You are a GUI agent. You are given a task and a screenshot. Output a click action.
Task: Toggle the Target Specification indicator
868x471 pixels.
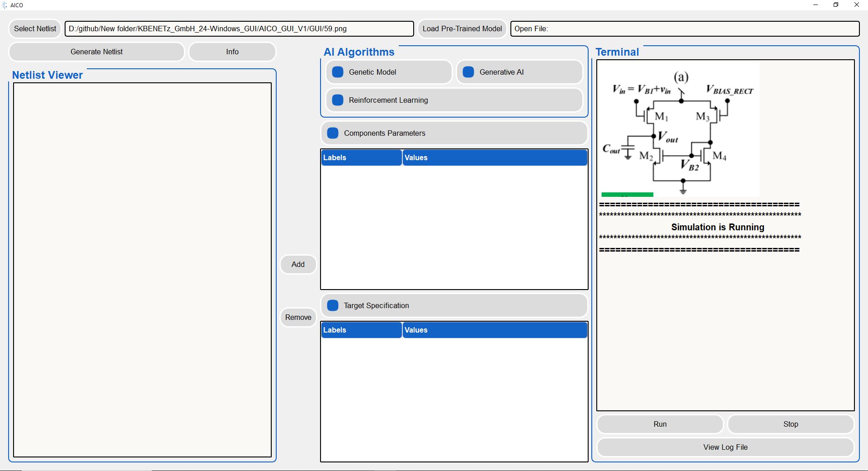pos(333,306)
